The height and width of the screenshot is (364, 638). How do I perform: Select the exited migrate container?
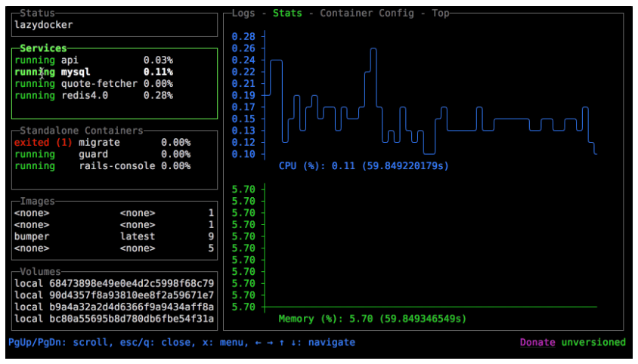(x=99, y=142)
